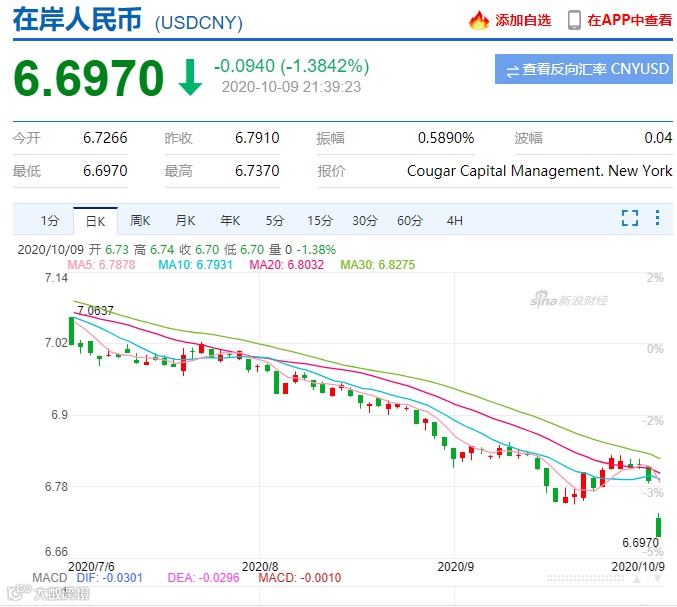Image resolution: width=677 pixels, height=607 pixels.
Task: Click the 昨收 value 6.7910
Action: click(257, 138)
